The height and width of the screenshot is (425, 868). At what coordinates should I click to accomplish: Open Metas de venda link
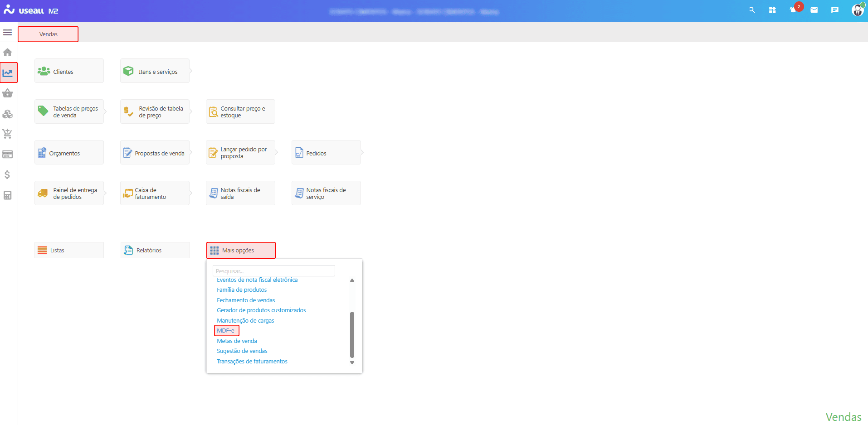pos(237,341)
